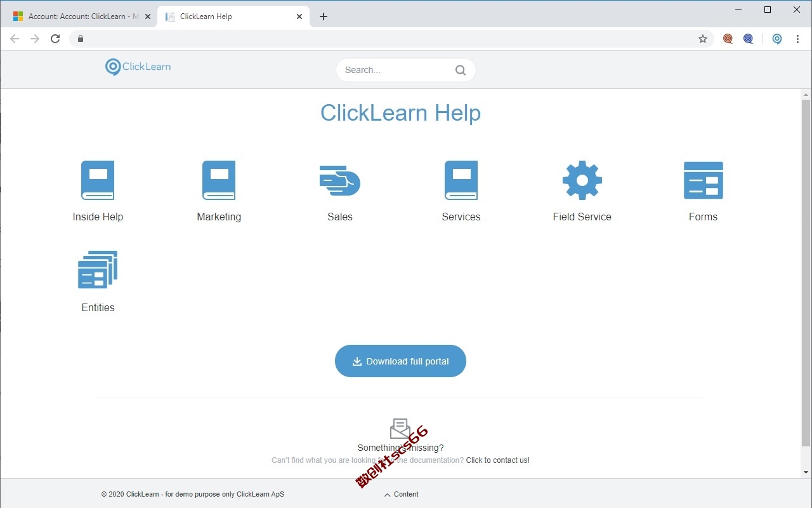The height and width of the screenshot is (508, 812).
Task: Go back to previous page
Action: 15,39
